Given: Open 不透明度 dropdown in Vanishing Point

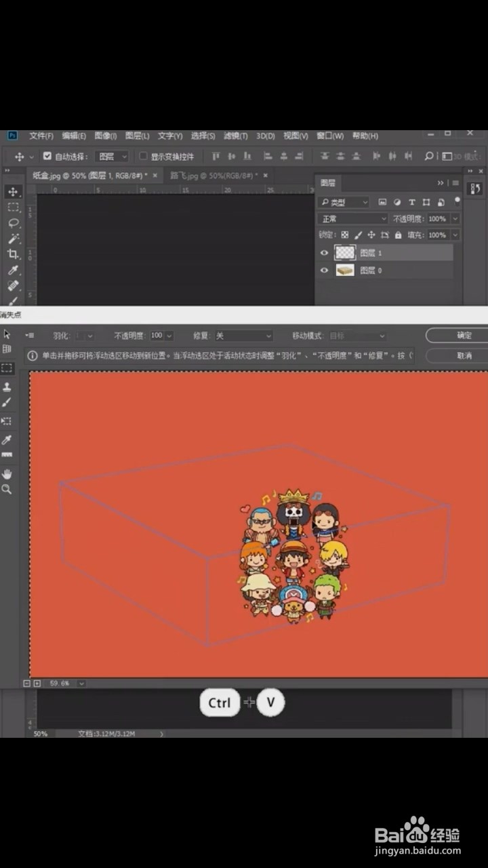Looking at the screenshot, I should point(169,336).
